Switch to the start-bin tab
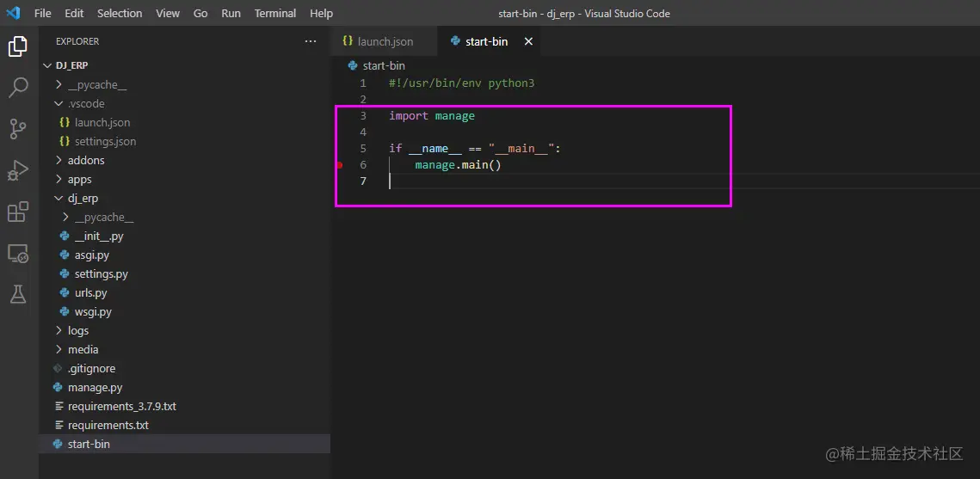The image size is (980, 479). [x=487, y=41]
